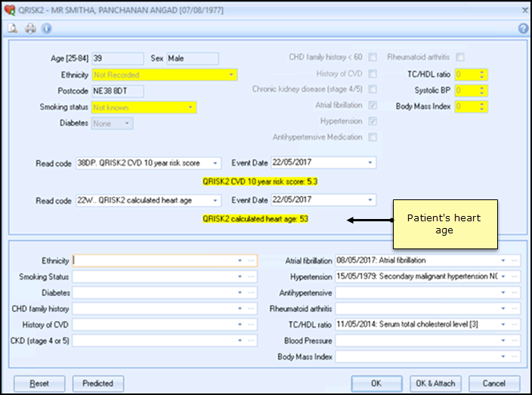Click ellipsis button beside Body Mass Index field
Screen dimensions: 532x395
pyautogui.click(x=515, y=357)
